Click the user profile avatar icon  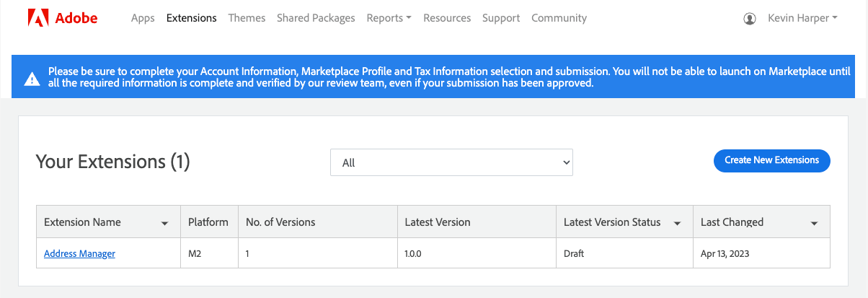(750, 18)
